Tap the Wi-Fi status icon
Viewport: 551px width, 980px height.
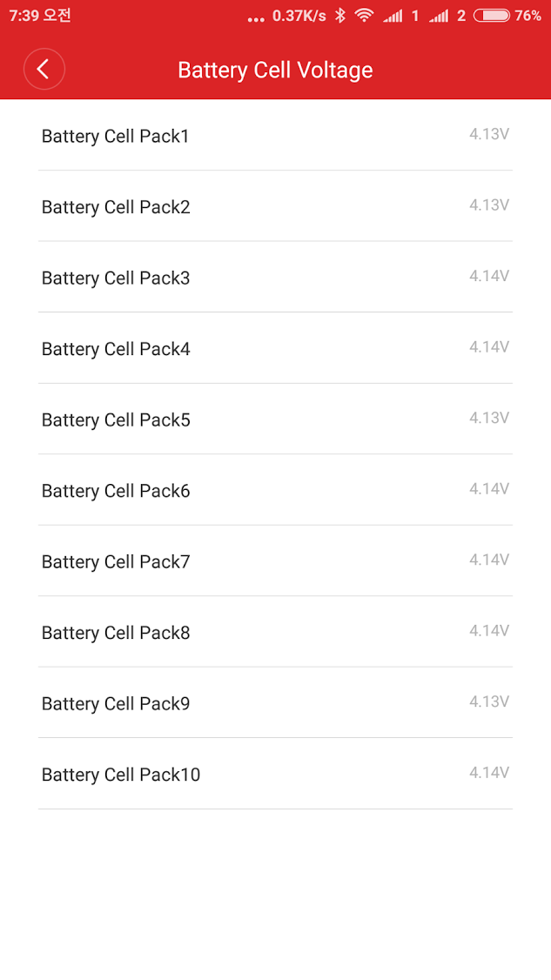[364, 16]
